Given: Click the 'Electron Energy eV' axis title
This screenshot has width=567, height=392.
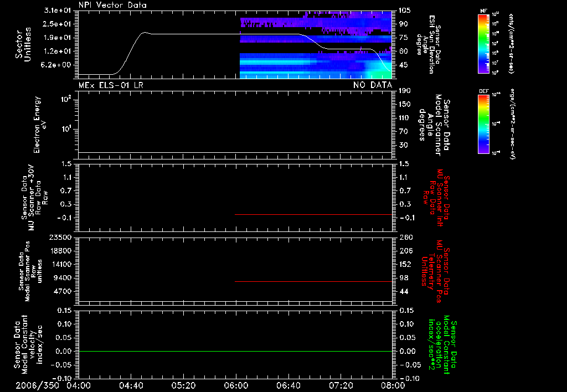Looking at the screenshot, I should (40, 125).
